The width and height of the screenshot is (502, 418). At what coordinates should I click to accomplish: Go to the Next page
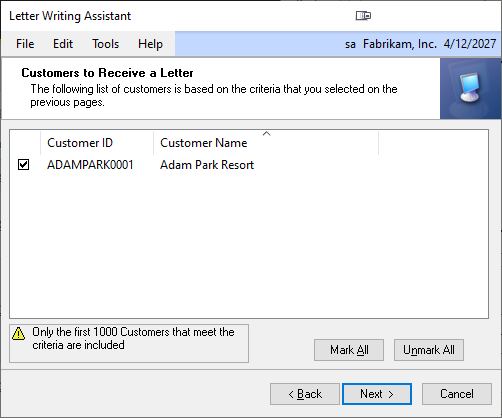tap(377, 394)
